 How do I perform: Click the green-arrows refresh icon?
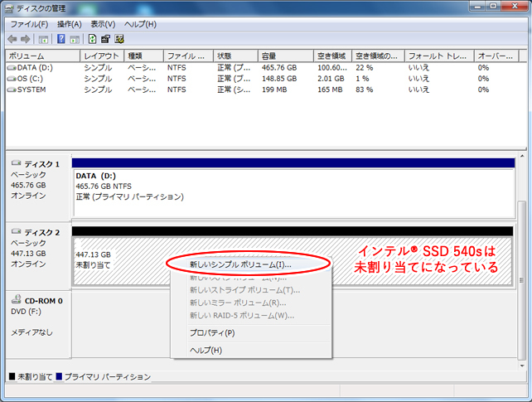(x=92, y=39)
